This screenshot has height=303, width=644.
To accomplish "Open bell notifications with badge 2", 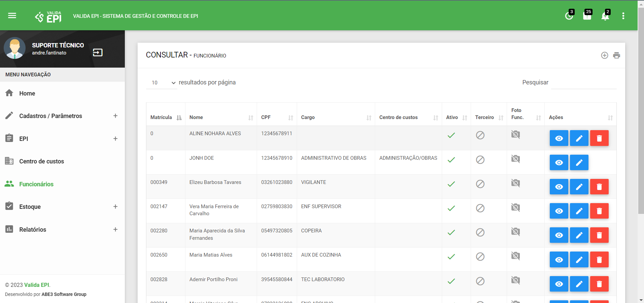I will (x=605, y=15).
